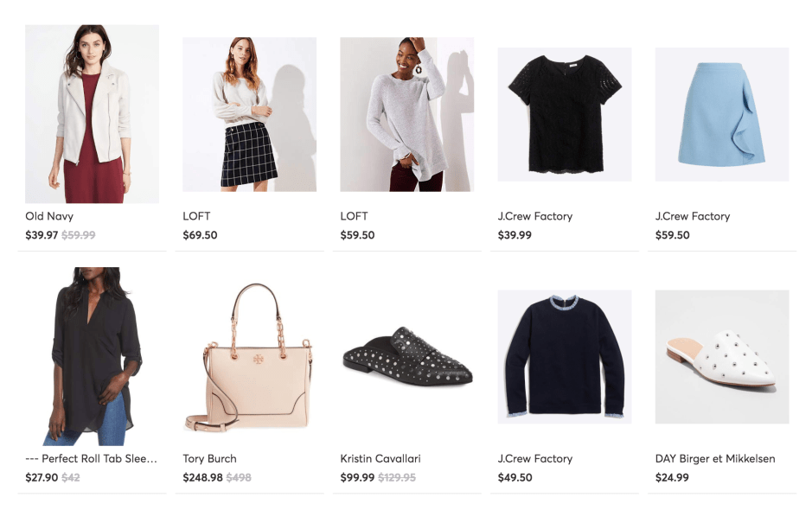Click the $69.50 LOFT skirt price
812x523 pixels.
coord(200,235)
